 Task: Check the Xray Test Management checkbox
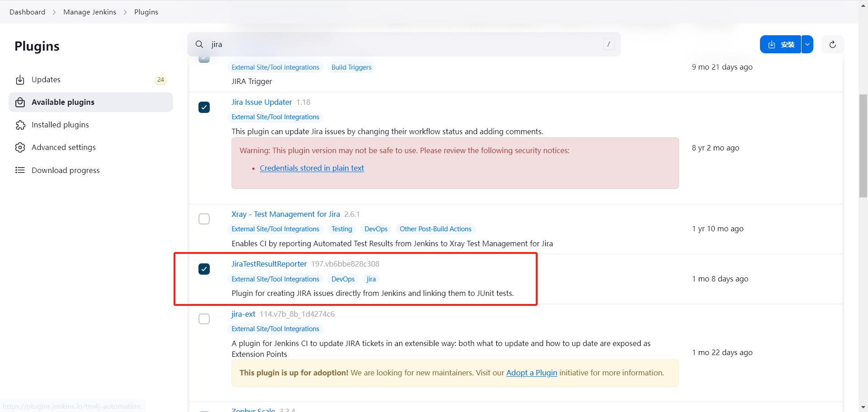(204, 219)
